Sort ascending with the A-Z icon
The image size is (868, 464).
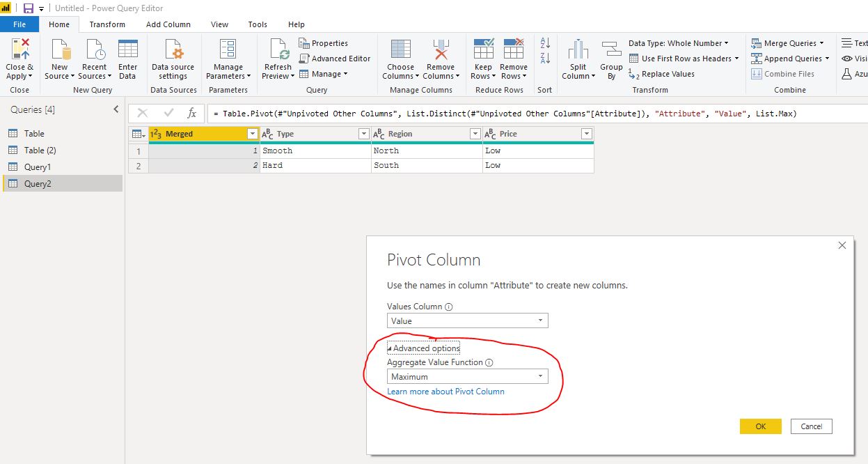tap(545, 43)
